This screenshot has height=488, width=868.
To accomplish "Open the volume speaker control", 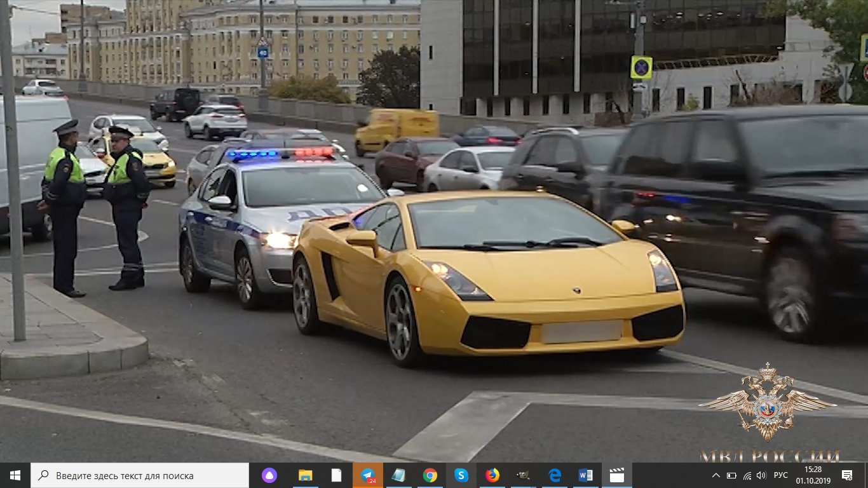I will pyautogui.click(x=761, y=475).
